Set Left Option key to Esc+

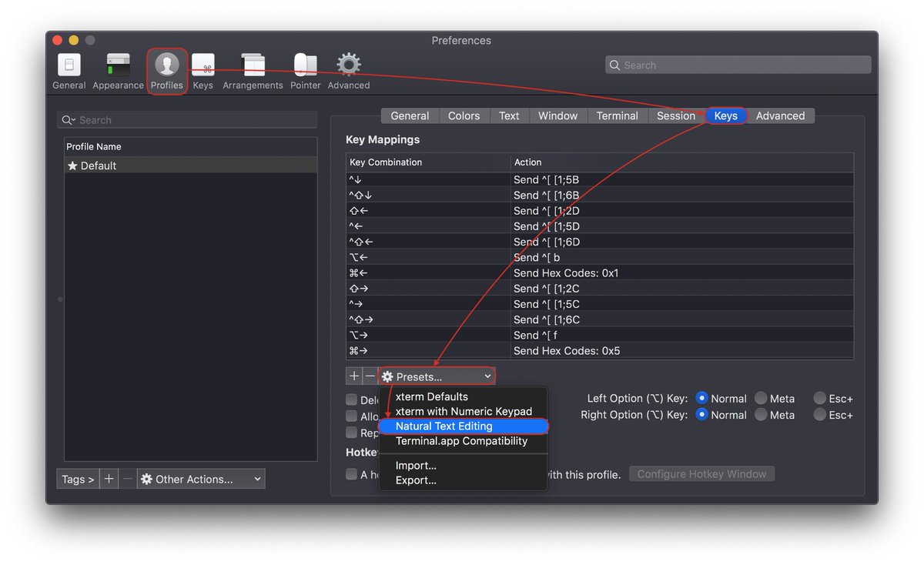pos(819,398)
